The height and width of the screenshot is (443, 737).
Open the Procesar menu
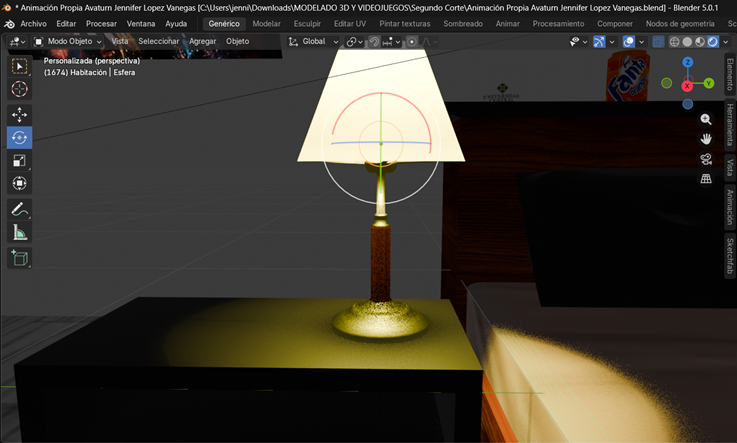click(101, 23)
